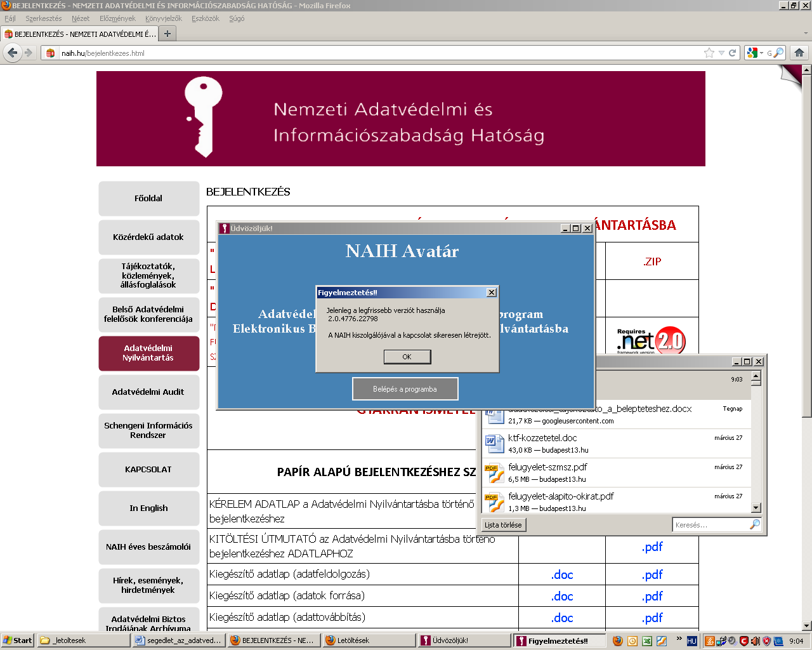The image size is (812, 650).
Task: Click the .NET 2.0 Requires badge
Action: pyautogui.click(x=651, y=340)
